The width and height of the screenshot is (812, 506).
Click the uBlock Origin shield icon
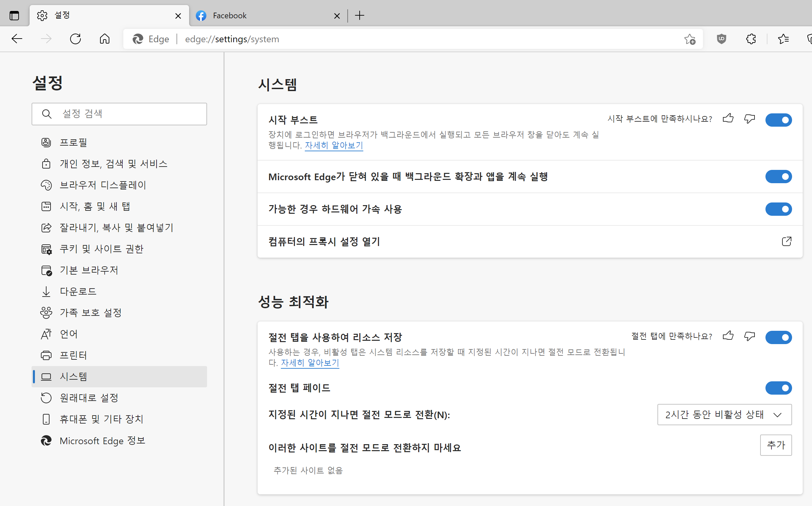point(721,39)
